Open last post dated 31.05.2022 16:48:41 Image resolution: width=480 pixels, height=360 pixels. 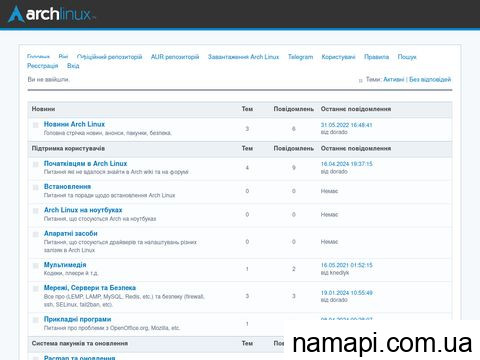[x=346, y=125]
